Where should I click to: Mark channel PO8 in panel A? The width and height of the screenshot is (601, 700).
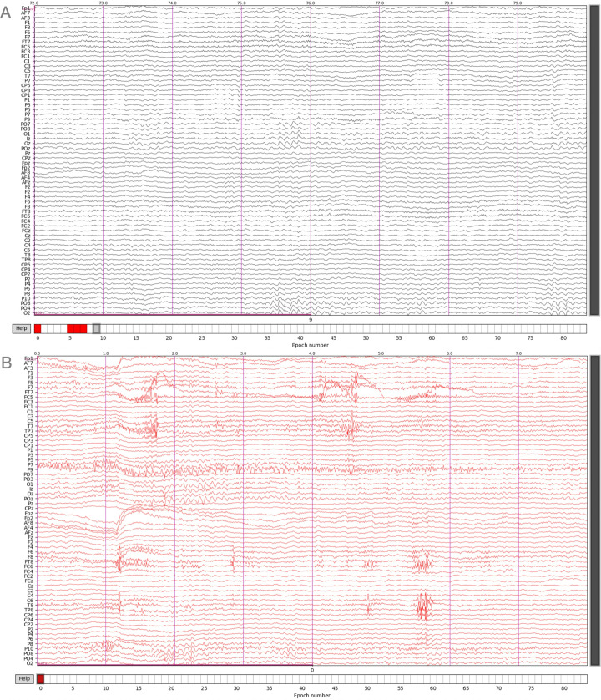coord(25,303)
